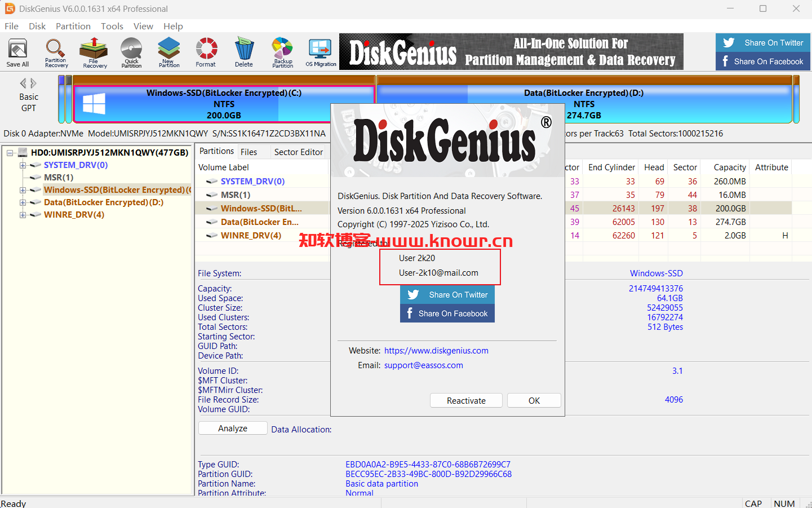Share On Facebook in About dialog

pos(447,313)
